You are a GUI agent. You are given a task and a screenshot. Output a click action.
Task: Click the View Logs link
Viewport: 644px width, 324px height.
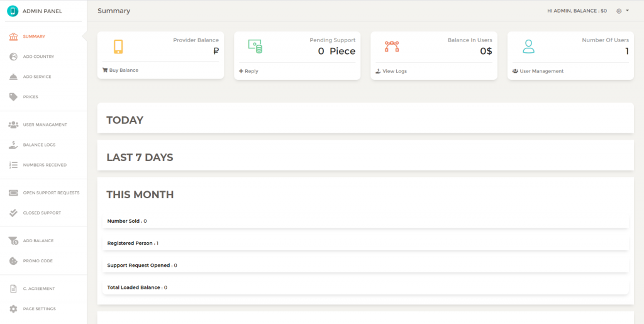pyautogui.click(x=391, y=71)
